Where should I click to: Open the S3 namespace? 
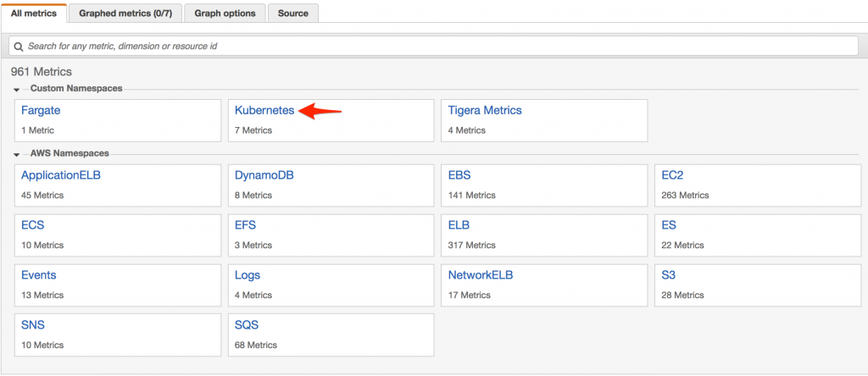[668, 275]
